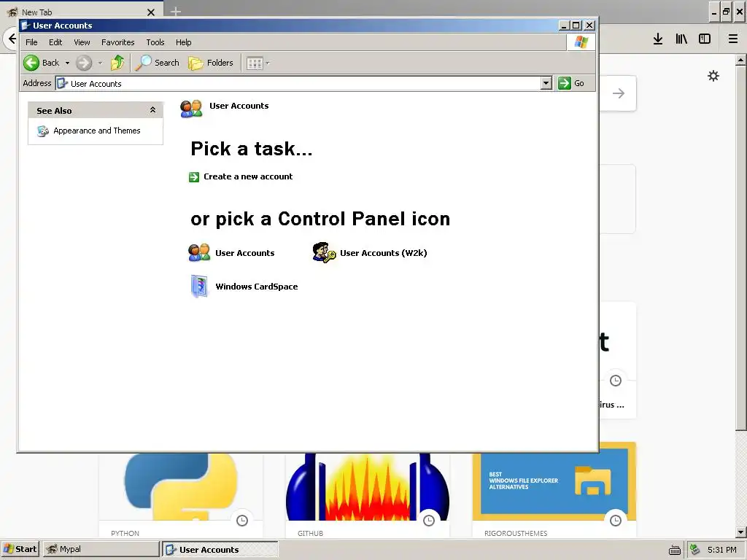
Task: Open the Forward history dropdown arrow
Action: pos(100,63)
